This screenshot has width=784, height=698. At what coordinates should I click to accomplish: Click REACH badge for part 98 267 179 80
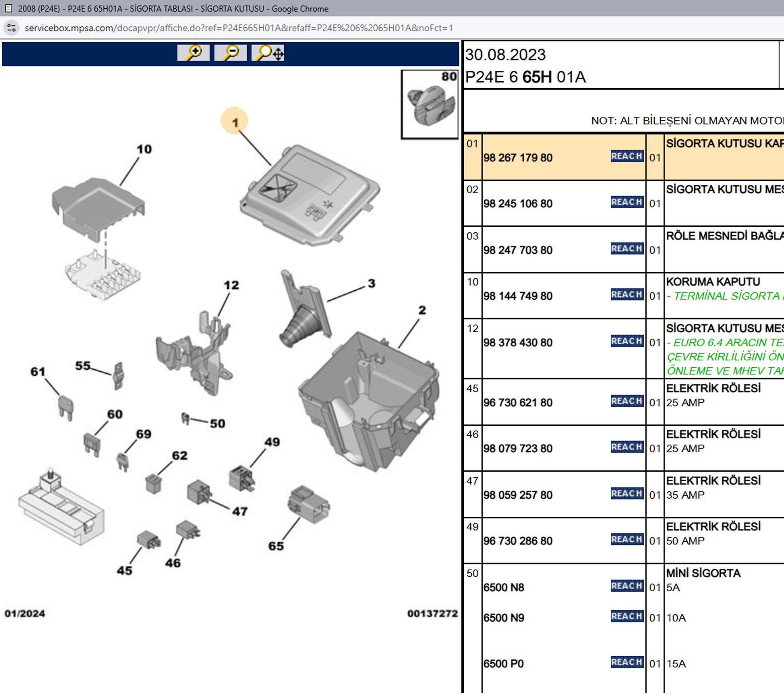click(627, 156)
